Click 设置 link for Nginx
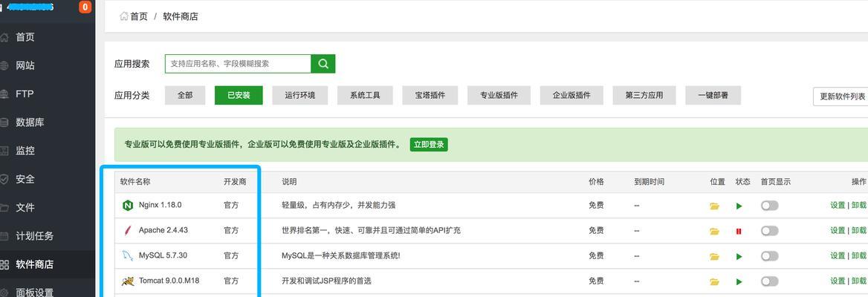 tap(838, 205)
